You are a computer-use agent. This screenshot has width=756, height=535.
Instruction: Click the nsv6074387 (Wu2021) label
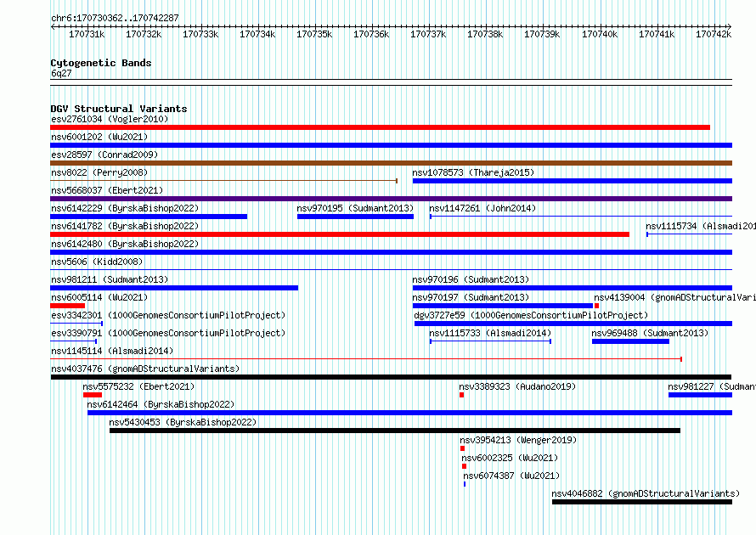511,476
